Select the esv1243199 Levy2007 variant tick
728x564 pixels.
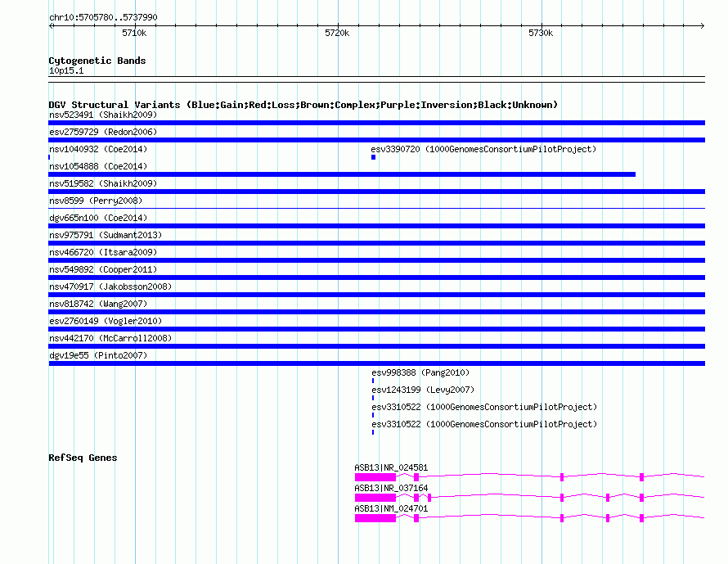point(373,398)
